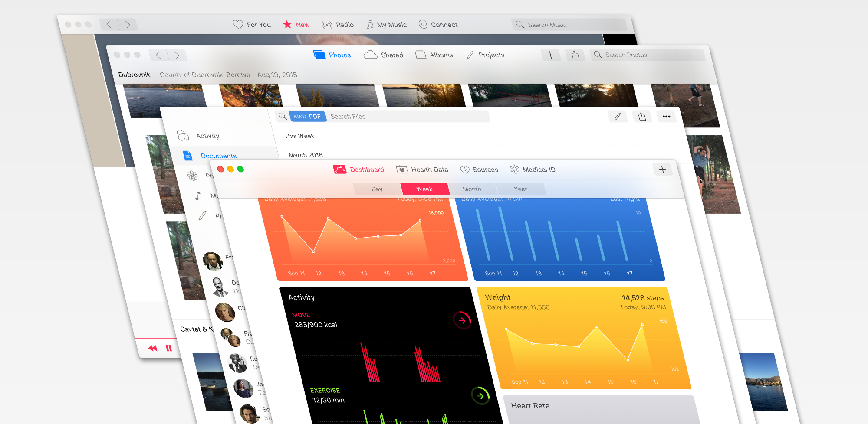Click the music note icon in Files sidebar
The image size is (868, 424).
198,196
